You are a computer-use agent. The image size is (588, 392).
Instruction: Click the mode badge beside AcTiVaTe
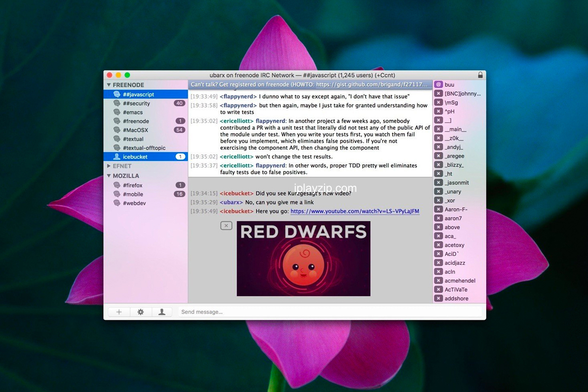click(438, 289)
